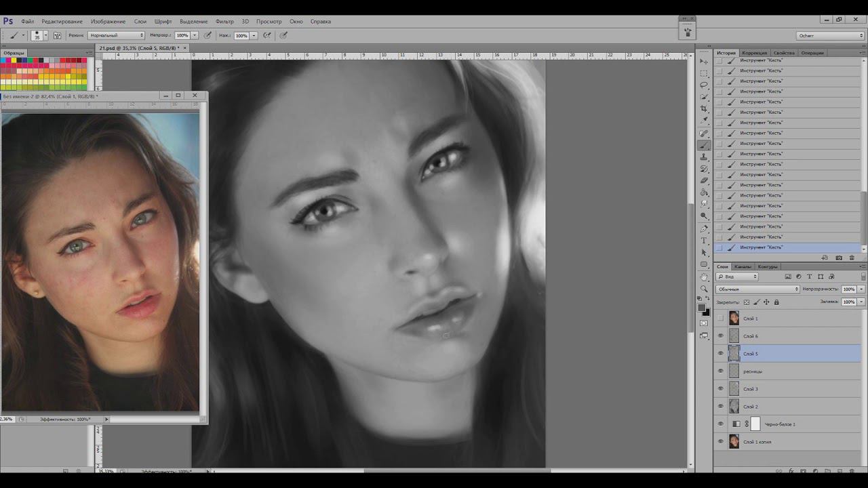Hide the ресницы layer
868x488 pixels.
721,371
